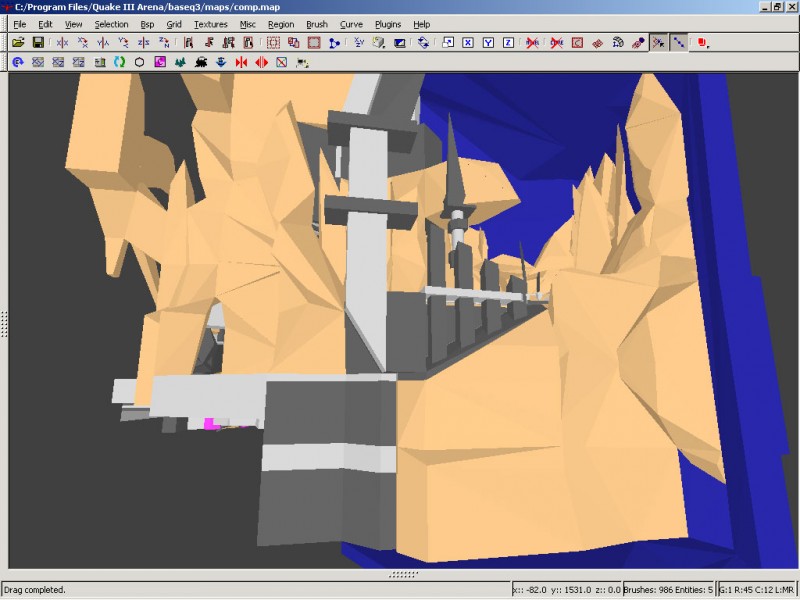
Task: Toggle don't select curved brushes
Action: click(557, 43)
